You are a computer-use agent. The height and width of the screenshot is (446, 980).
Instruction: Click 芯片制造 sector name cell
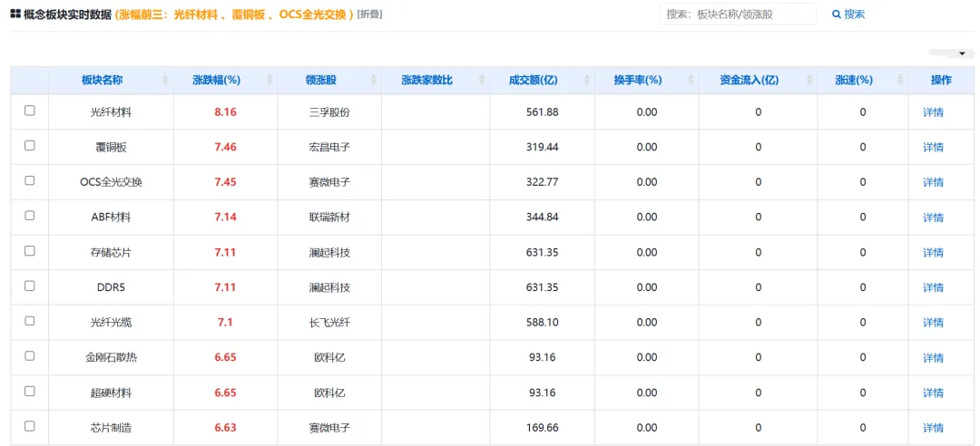pyautogui.click(x=111, y=428)
